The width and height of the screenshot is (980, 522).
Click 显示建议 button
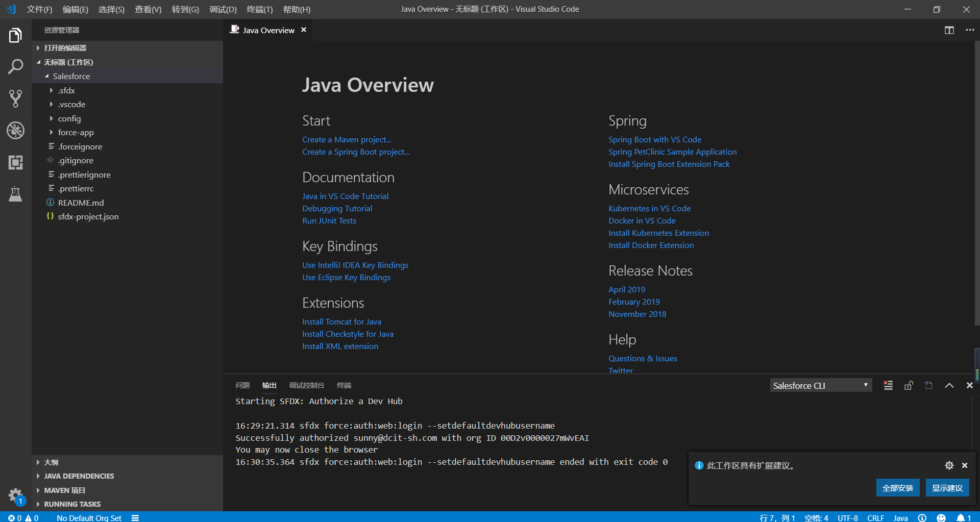coord(947,488)
